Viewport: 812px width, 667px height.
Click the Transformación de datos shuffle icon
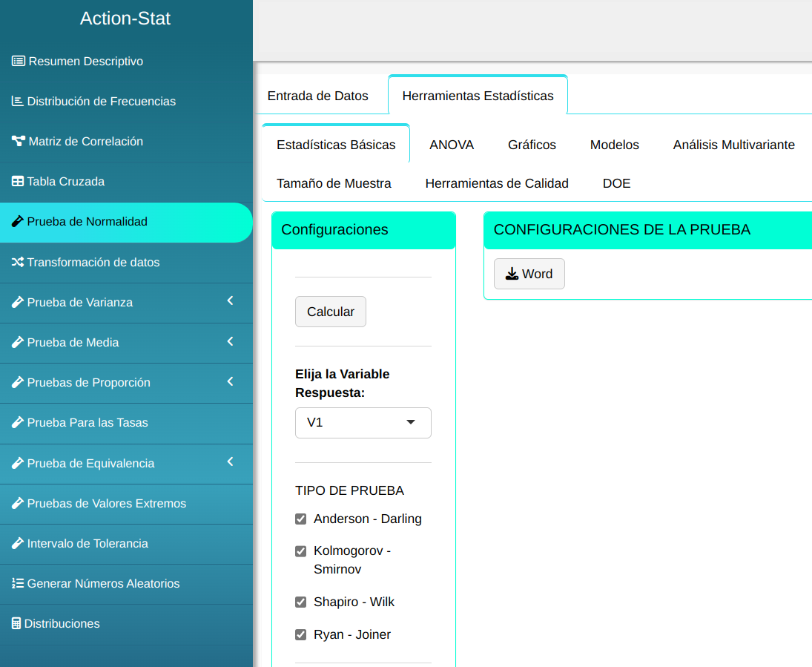[18, 262]
